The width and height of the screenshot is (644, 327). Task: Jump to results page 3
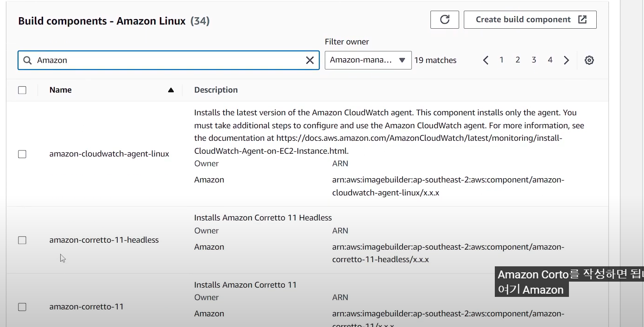534,60
